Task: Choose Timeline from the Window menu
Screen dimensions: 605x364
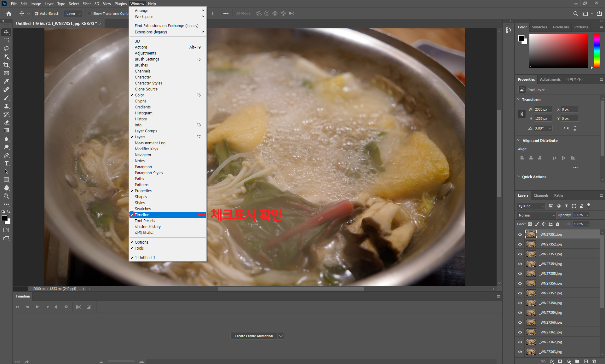Action: (142, 215)
